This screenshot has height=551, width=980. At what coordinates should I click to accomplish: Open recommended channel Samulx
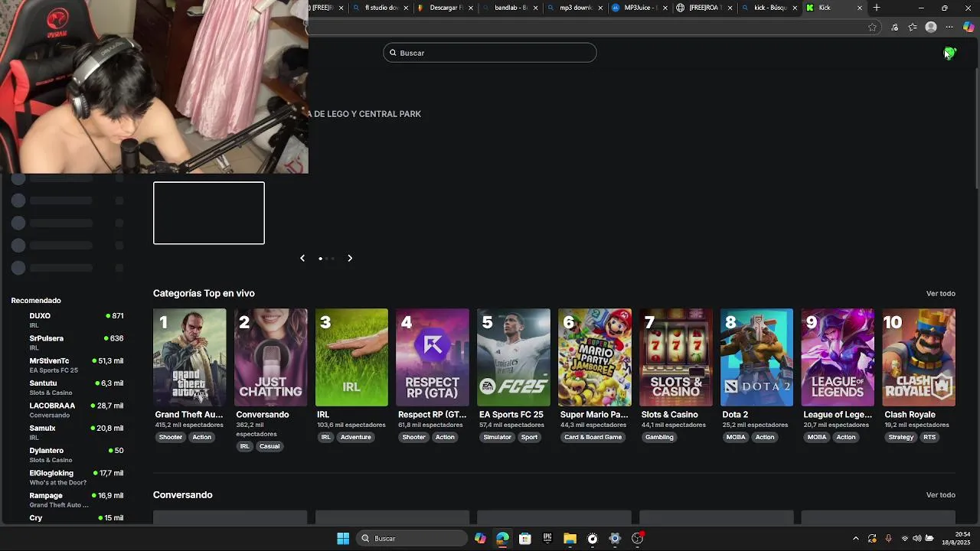click(67, 432)
